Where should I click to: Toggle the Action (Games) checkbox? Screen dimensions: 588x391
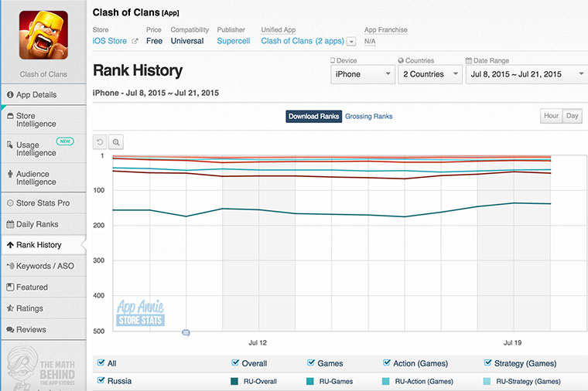tap(387, 362)
